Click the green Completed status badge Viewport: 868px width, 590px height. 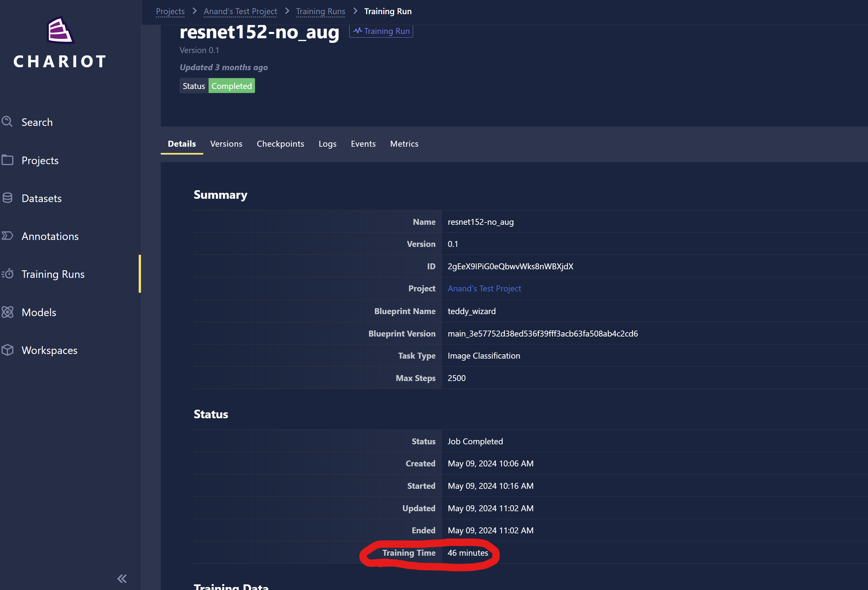[x=232, y=86]
